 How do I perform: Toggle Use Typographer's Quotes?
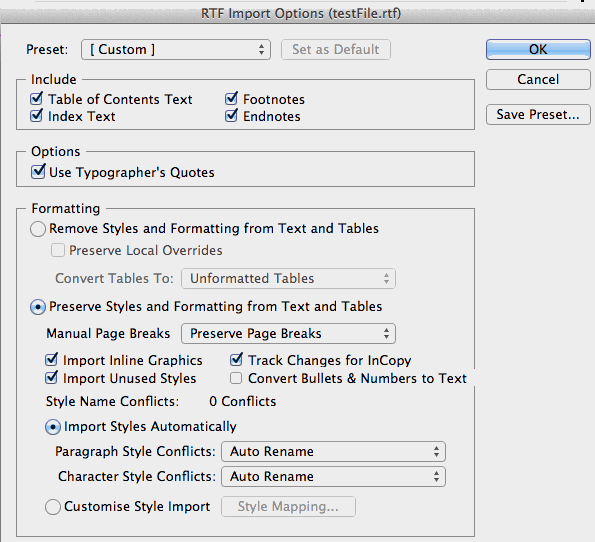pos(38,172)
